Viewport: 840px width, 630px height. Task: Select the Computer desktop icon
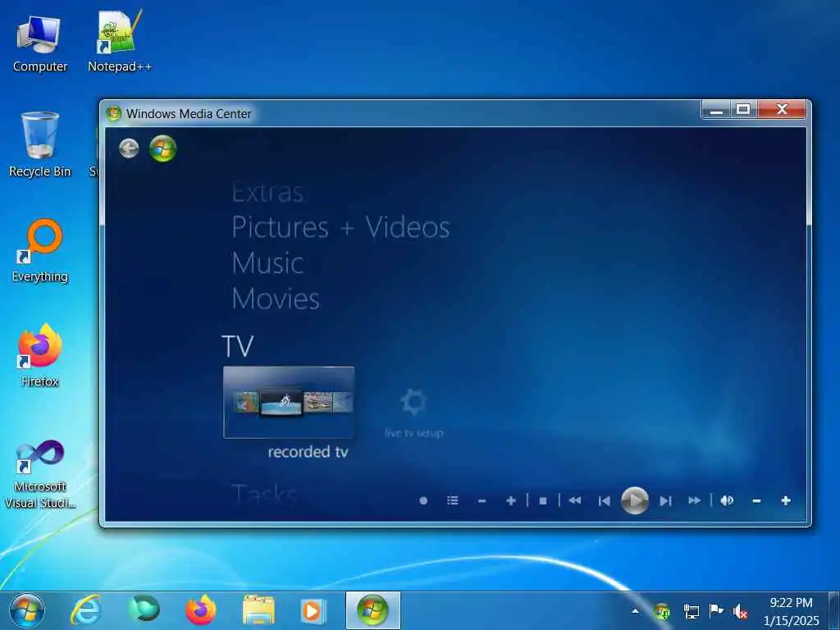(39, 44)
